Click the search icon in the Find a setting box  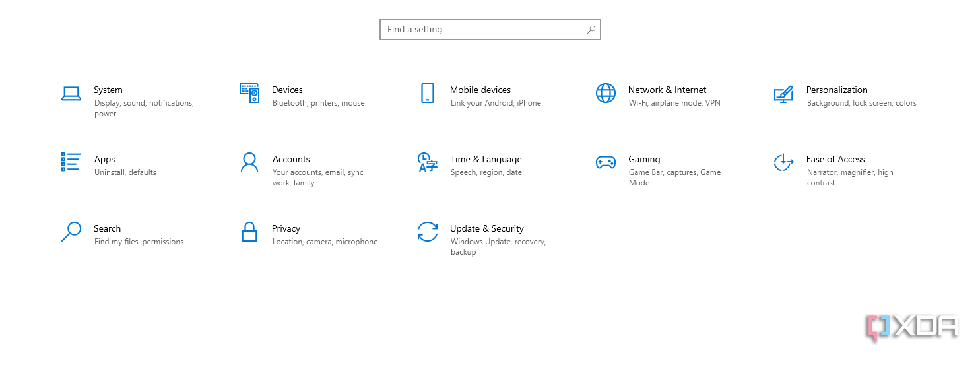[x=591, y=30]
